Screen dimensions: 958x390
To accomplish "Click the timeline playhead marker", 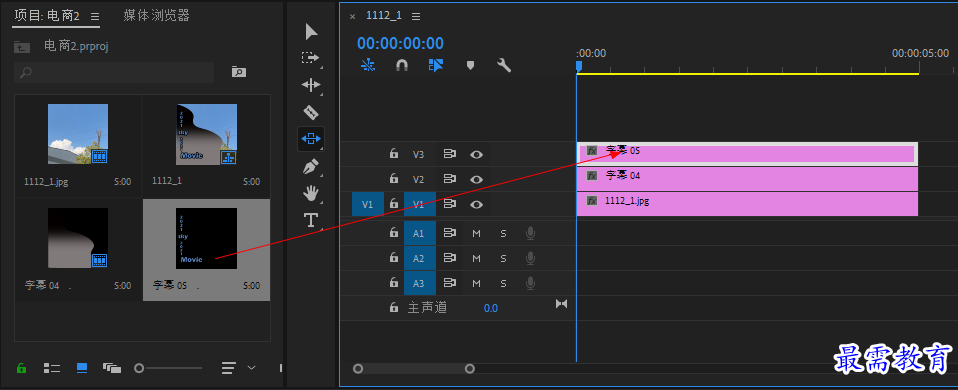I will [579, 66].
